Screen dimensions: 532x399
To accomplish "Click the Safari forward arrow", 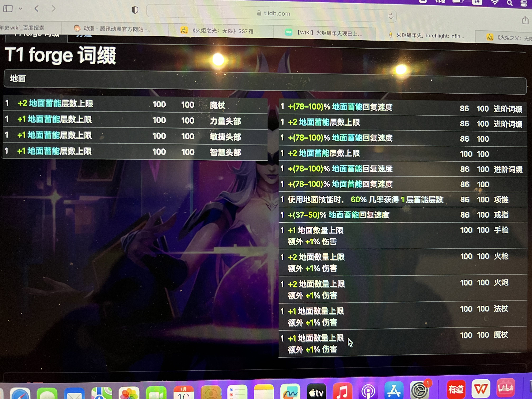I will point(53,9).
